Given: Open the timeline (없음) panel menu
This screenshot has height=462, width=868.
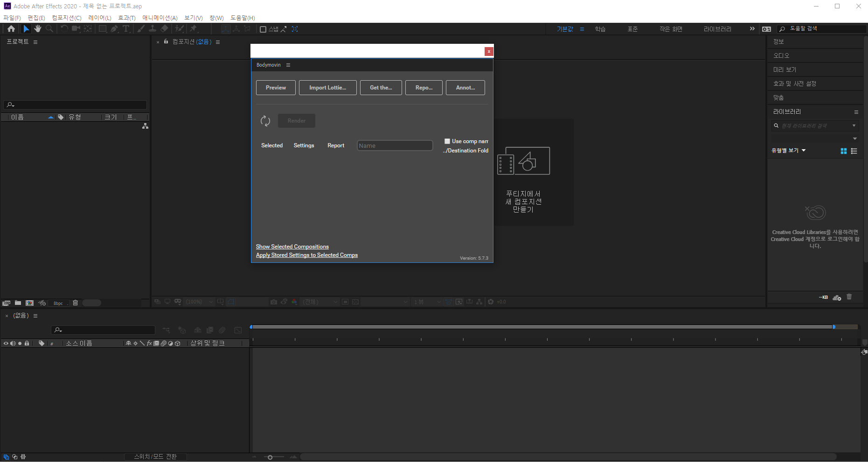Looking at the screenshot, I should 35,316.
